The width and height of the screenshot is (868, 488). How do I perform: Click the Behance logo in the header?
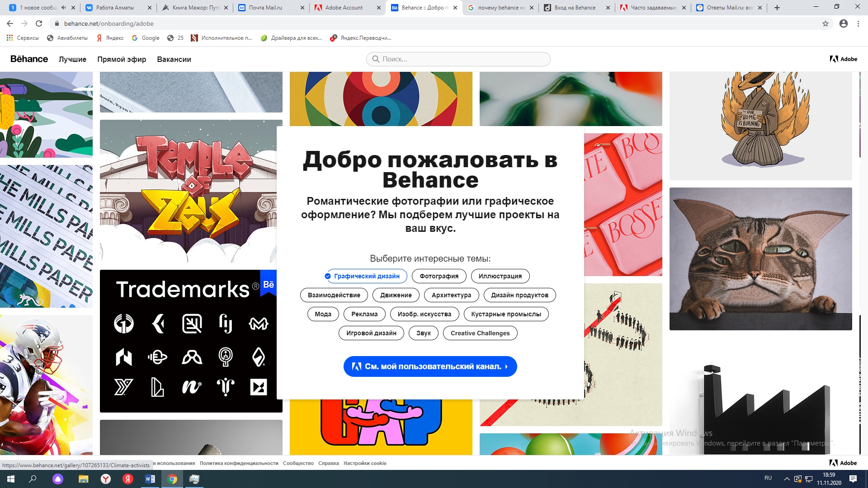pyautogui.click(x=29, y=59)
